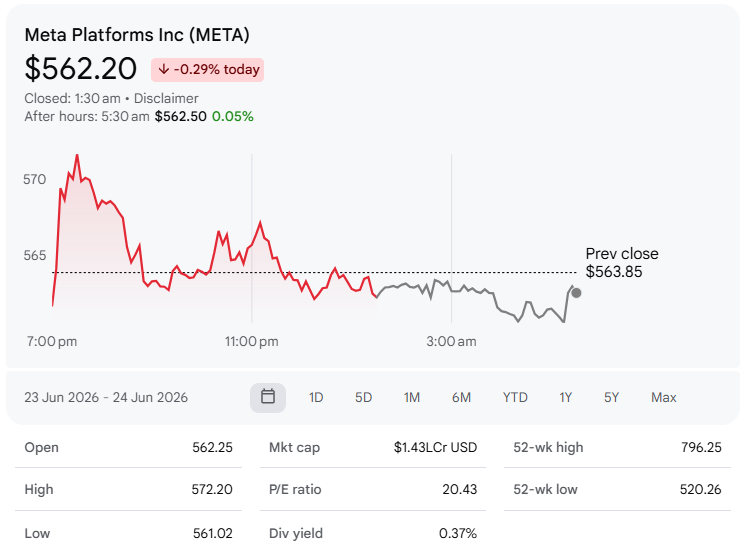Click the $562.20 current price
Viewport: 748px width, 560px height.
point(81,69)
